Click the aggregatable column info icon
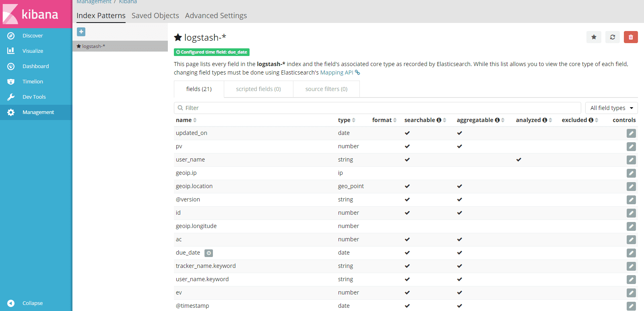This screenshot has width=644, height=311. pyautogui.click(x=497, y=120)
